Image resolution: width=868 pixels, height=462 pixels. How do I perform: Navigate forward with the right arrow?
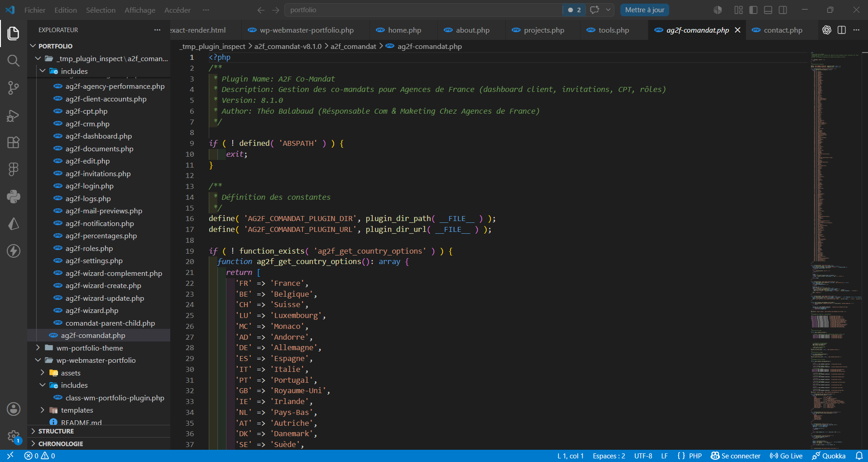point(276,10)
